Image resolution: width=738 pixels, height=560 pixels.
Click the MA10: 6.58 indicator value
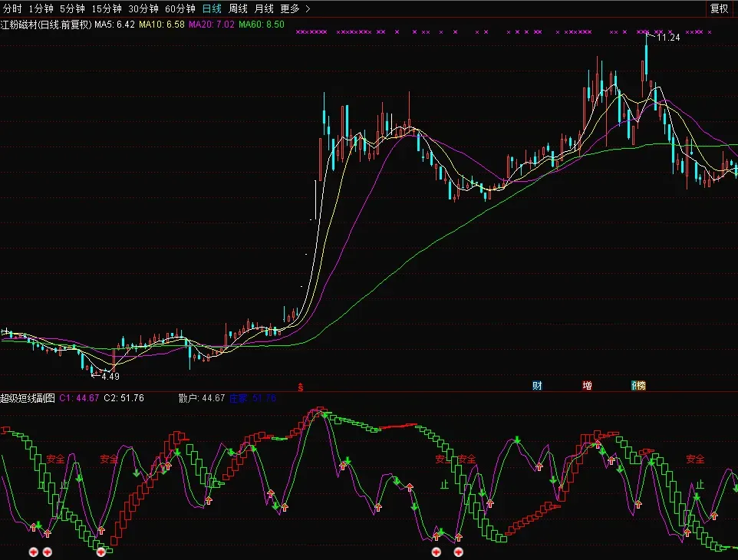161,25
